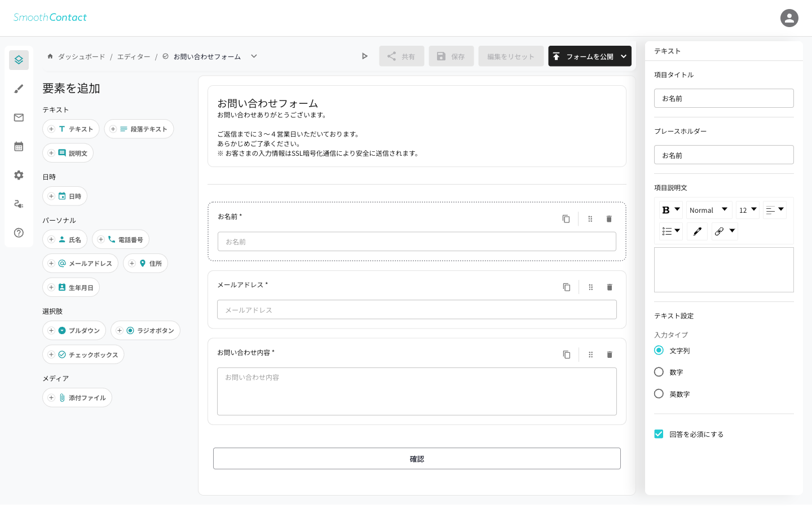Open the font size 12 dropdown
This screenshot has height=508, width=812.
[747, 210]
